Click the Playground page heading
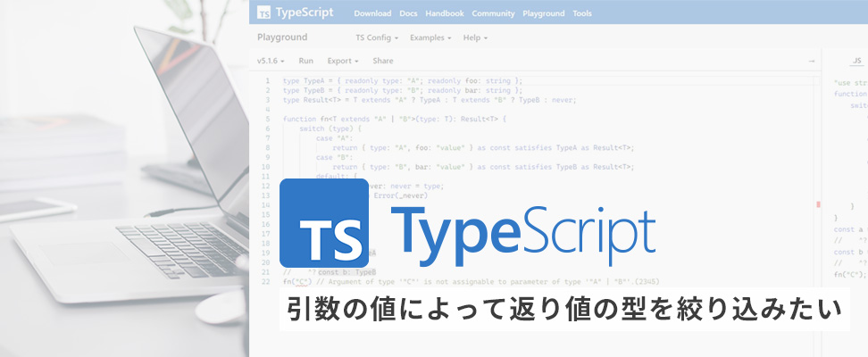The height and width of the screenshot is (357, 868). (282, 37)
